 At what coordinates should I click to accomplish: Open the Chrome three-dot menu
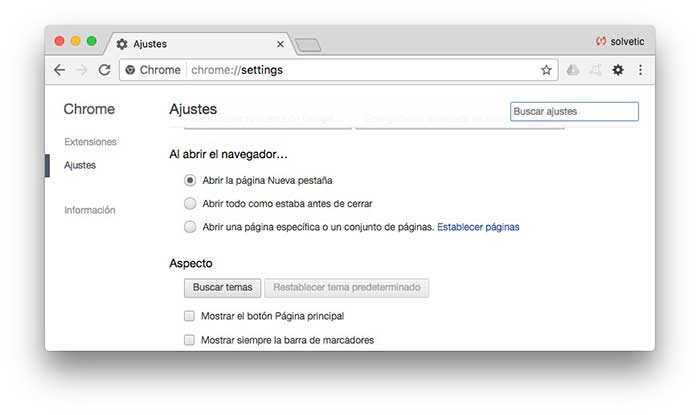point(640,70)
